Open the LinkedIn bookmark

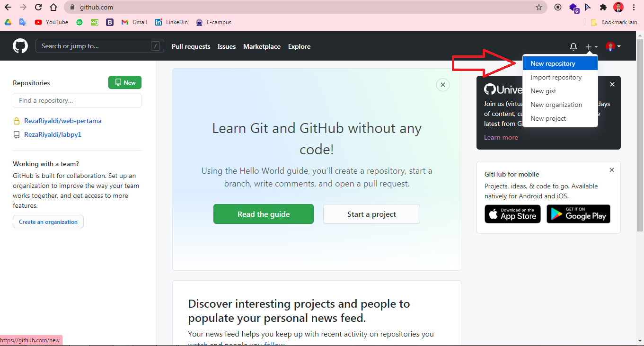[x=171, y=22]
